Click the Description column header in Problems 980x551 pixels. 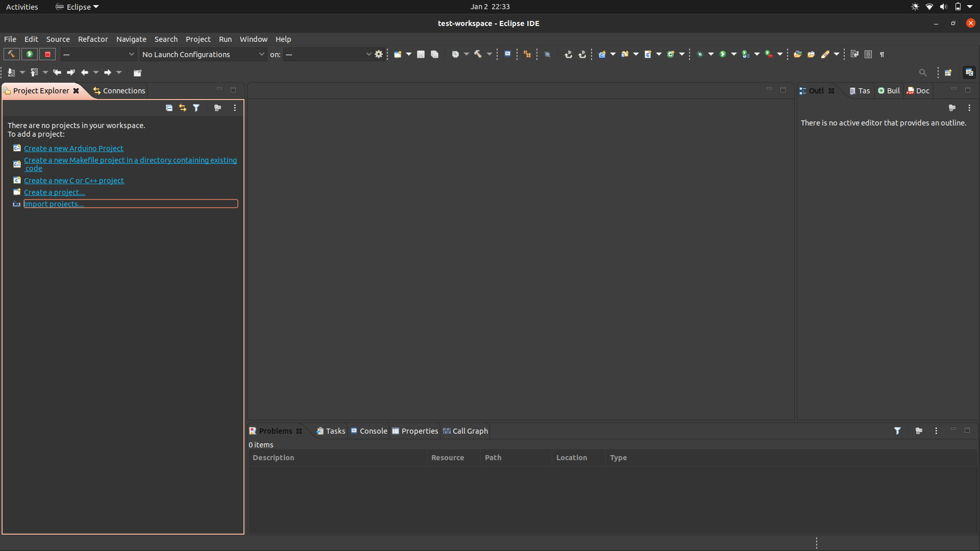273,458
